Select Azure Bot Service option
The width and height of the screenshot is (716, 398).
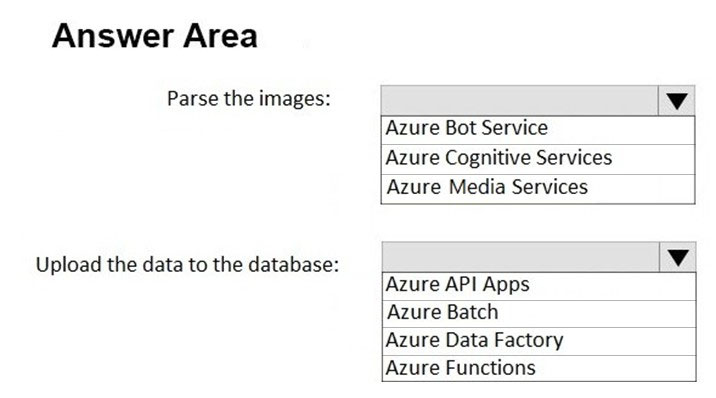pyautogui.click(x=538, y=130)
